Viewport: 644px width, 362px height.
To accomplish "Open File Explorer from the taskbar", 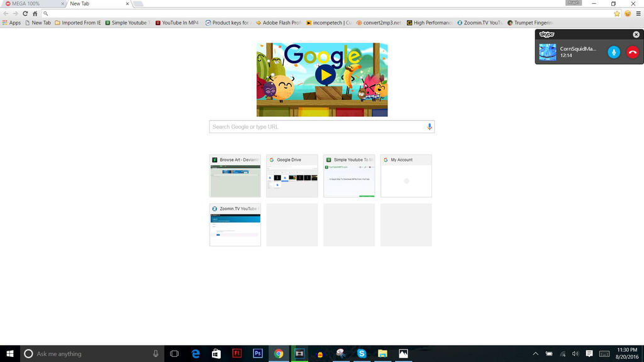I will click(383, 353).
